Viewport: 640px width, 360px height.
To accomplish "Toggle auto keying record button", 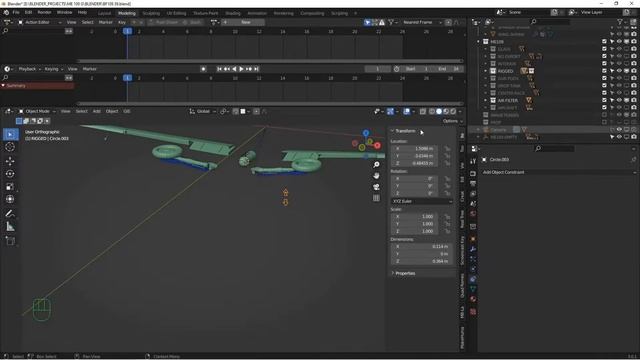I will [x=203, y=69].
